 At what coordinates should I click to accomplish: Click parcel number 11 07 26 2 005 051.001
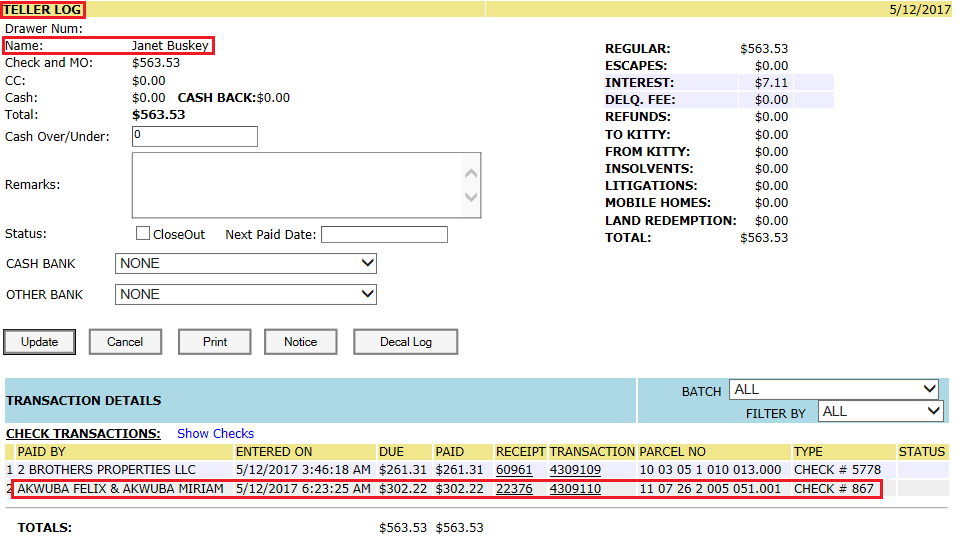click(x=710, y=489)
